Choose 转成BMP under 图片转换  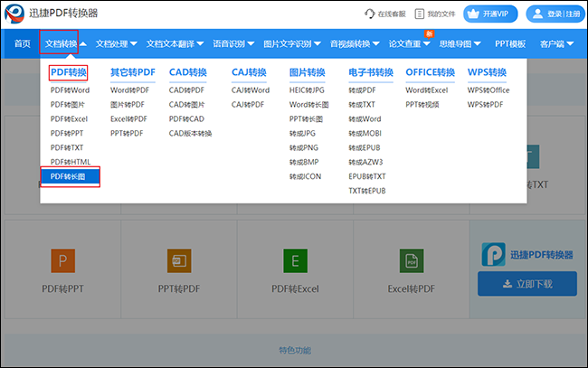tap(304, 162)
